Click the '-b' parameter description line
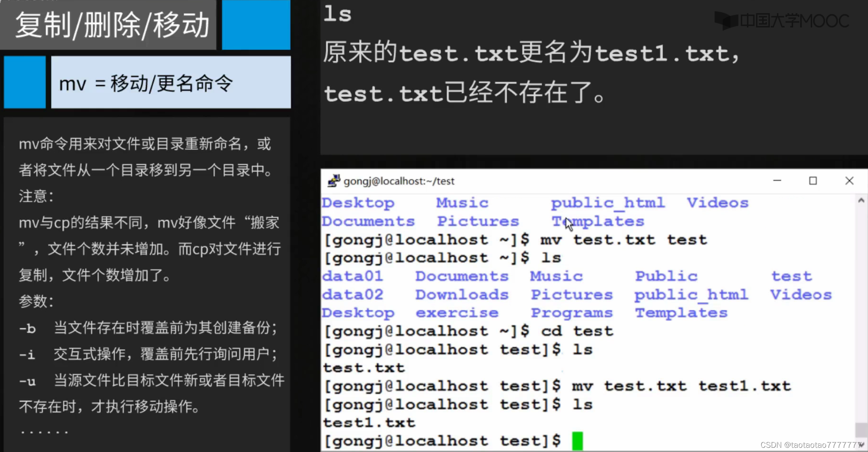The image size is (868, 452). point(148,328)
